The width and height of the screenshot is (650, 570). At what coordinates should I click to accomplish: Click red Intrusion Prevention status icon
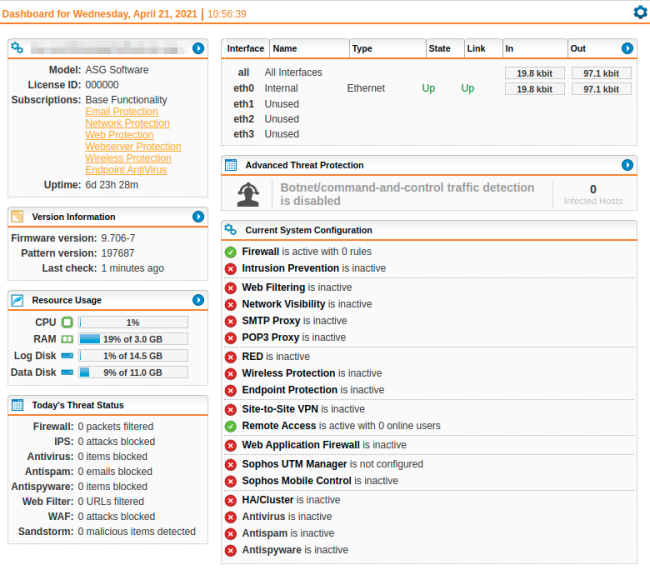click(x=231, y=269)
